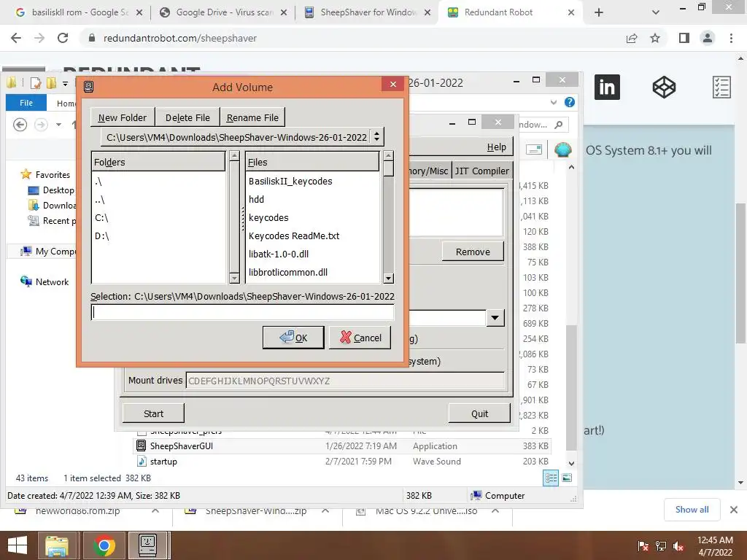
Task: Click Remove button in SheepShaver GUI
Action: point(473,252)
